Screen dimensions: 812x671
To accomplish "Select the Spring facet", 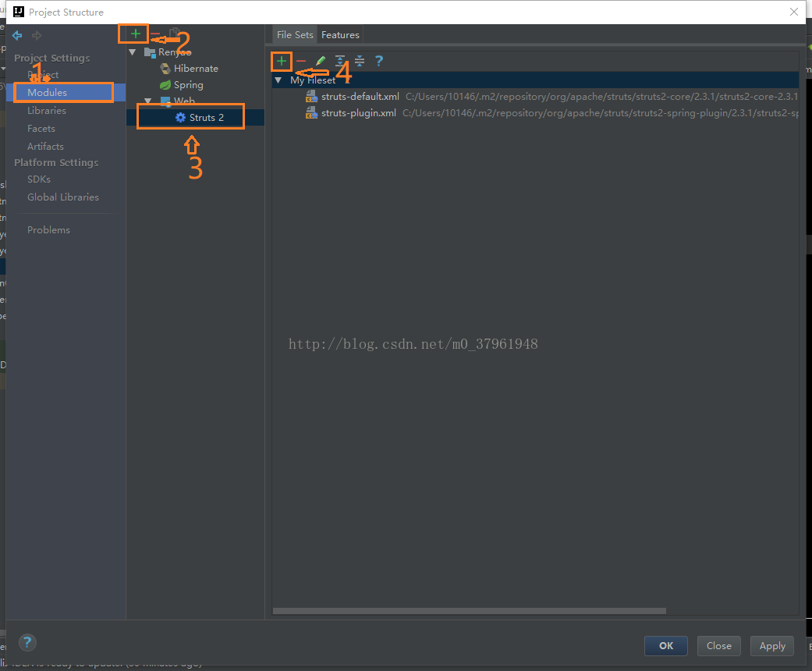I will click(189, 85).
